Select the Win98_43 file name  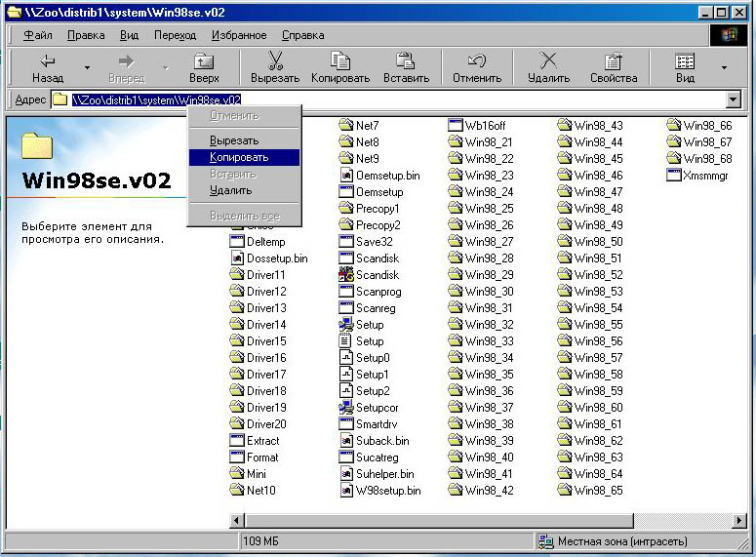(x=598, y=126)
